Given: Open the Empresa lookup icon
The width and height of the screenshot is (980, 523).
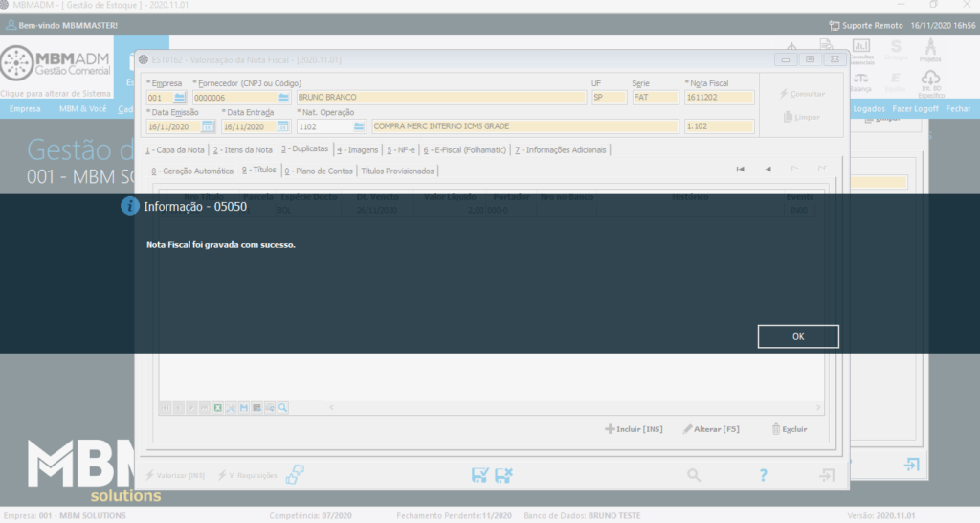Looking at the screenshot, I should pos(179,98).
